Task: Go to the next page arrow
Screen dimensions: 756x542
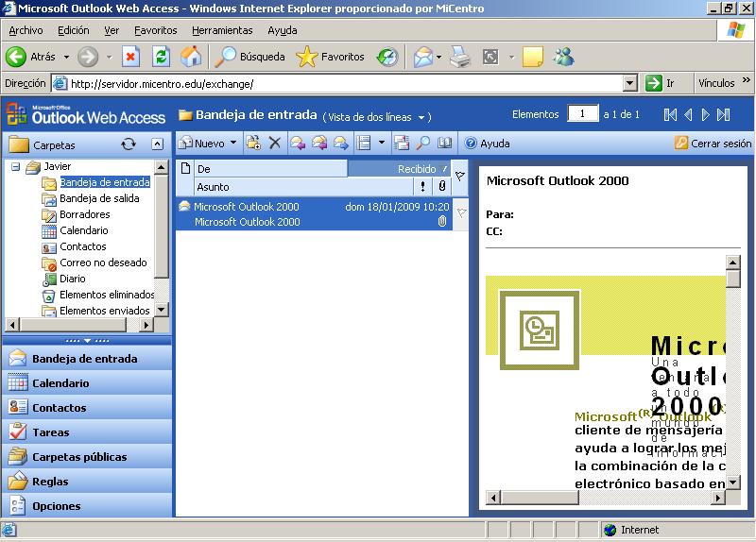Action: [x=705, y=114]
